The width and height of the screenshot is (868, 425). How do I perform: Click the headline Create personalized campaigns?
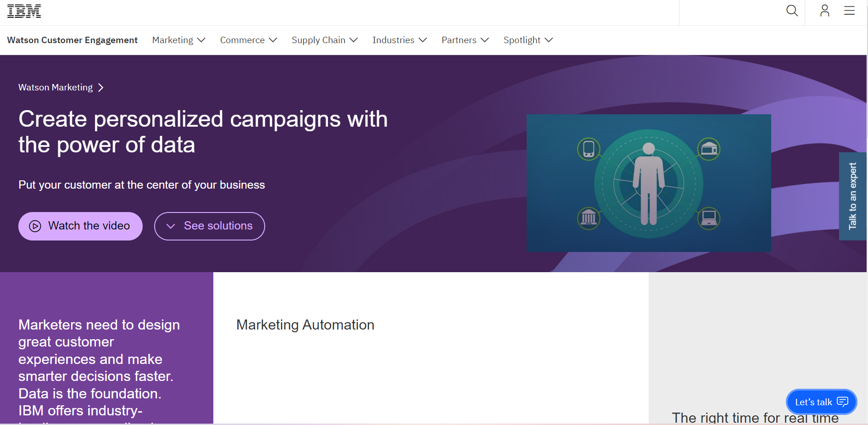pyautogui.click(x=203, y=132)
